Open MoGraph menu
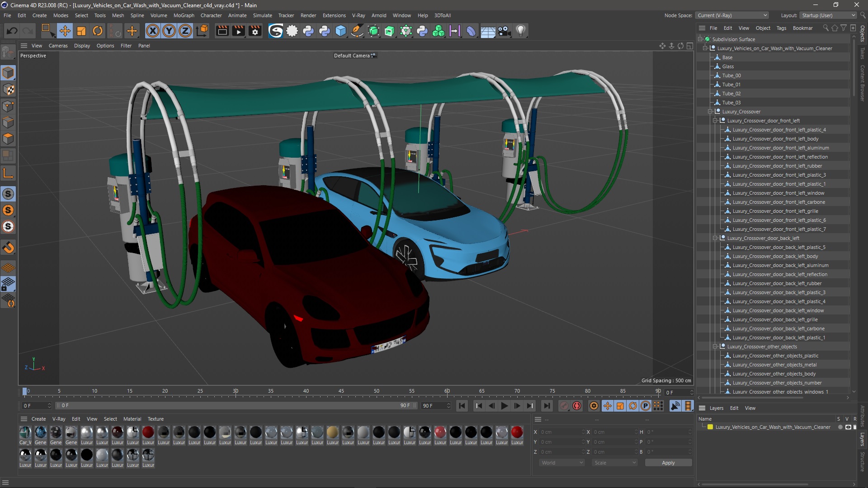Viewport: 868px width, 488px height. pyautogui.click(x=184, y=15)
